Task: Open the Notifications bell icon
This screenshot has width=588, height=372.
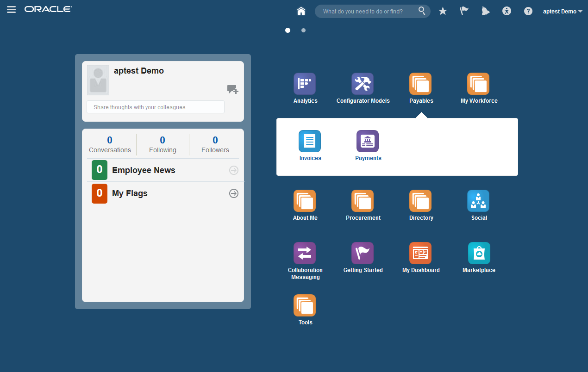Action: (485, 11)
